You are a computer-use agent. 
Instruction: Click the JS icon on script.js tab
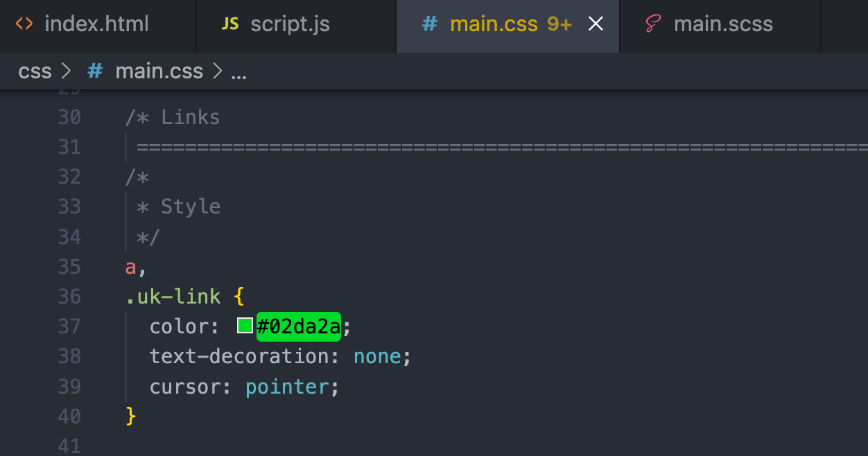(229, 24)
